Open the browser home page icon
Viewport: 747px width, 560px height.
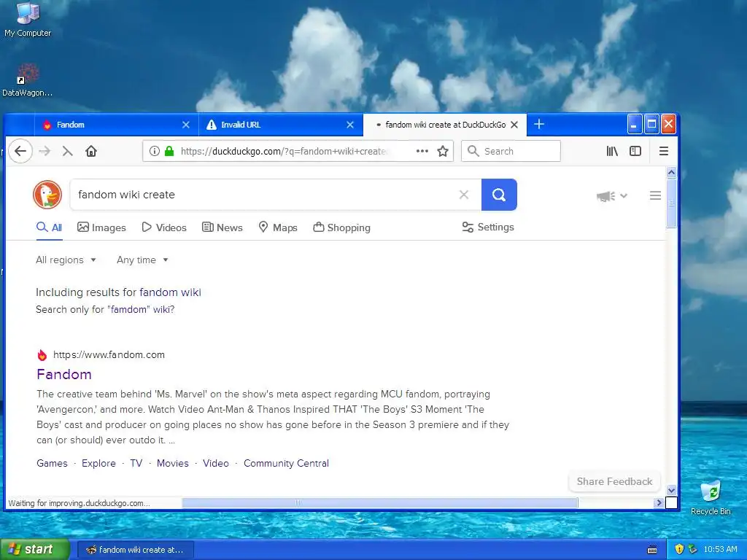[x=91, y=152]
